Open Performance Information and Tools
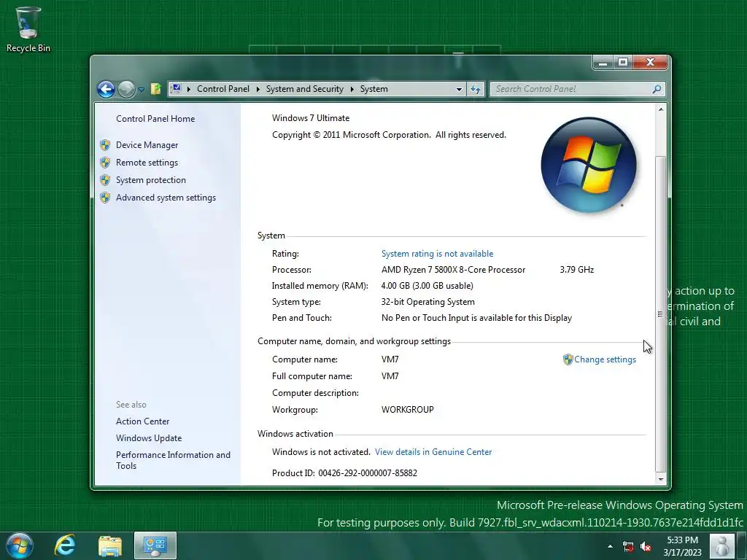This screenshot has width=747, height=560. [x=173, y=461]
